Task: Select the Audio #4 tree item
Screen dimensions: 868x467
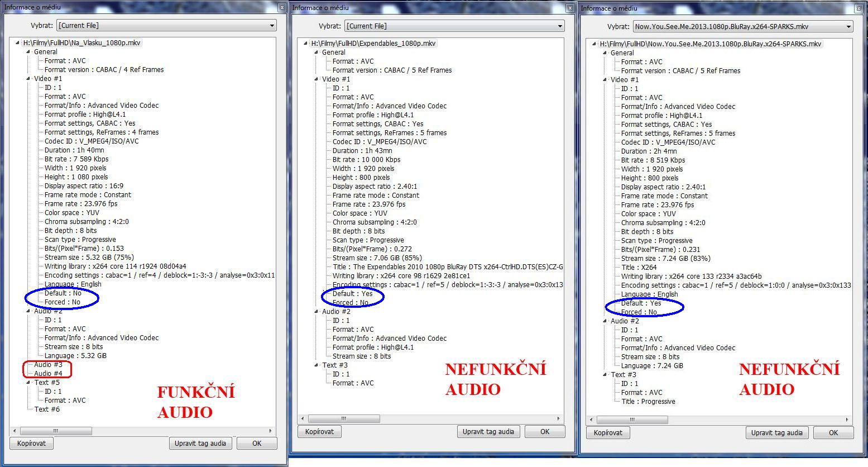Action: (48, 374)
